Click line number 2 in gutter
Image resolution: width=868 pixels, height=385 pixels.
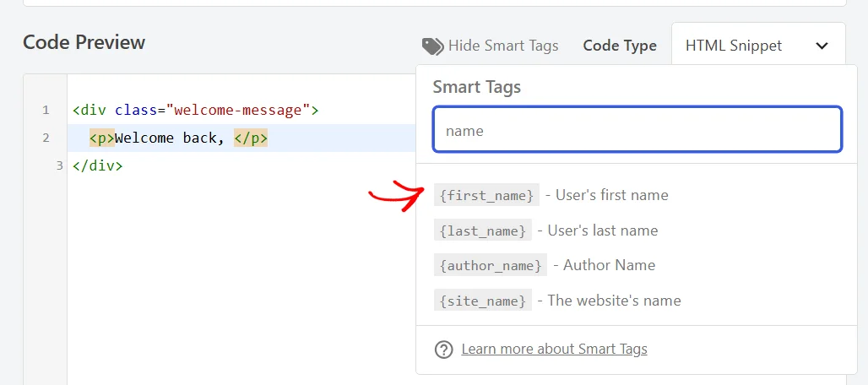pos(46,138)
